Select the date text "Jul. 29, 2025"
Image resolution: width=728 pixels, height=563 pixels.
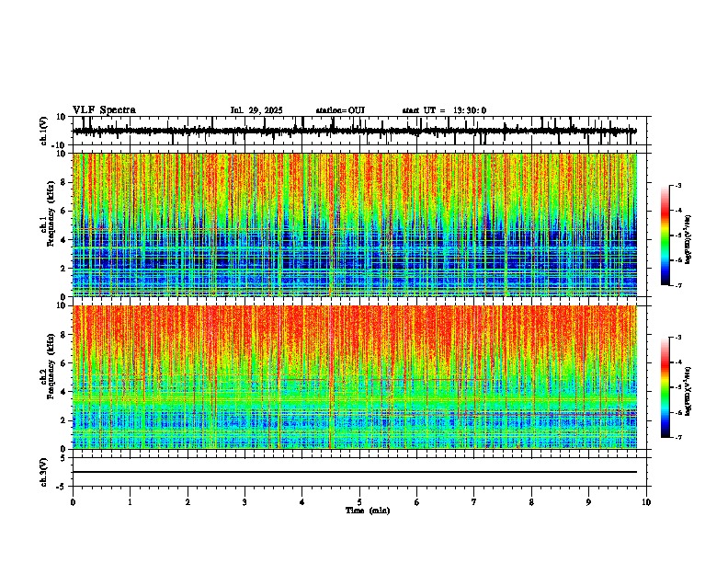pyautogui.click(x=256, y=110)
